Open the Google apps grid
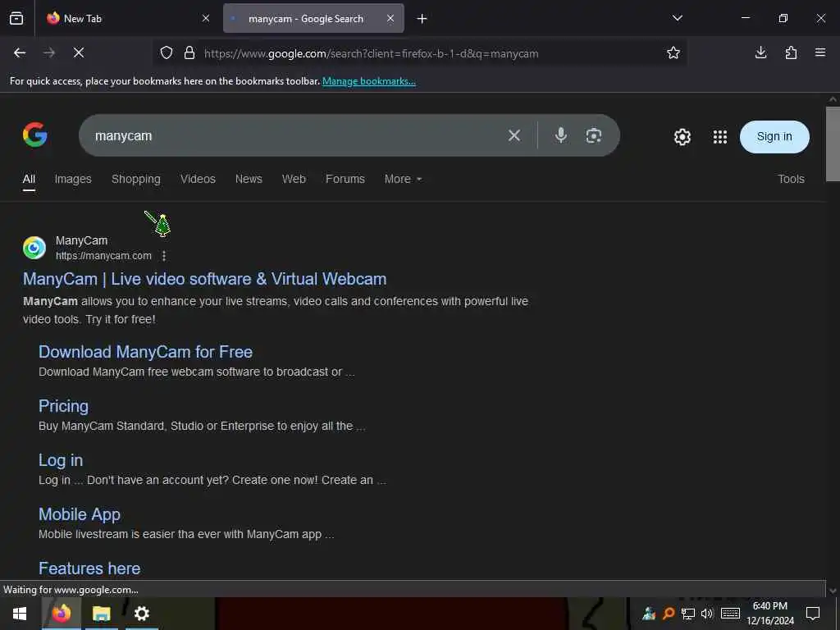 tap(720, 137)
